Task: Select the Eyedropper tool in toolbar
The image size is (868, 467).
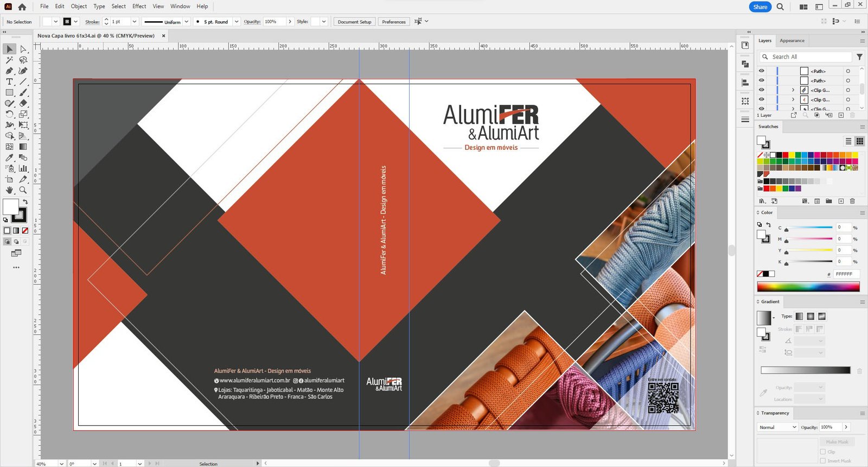Action: click(x=9, y=157)
